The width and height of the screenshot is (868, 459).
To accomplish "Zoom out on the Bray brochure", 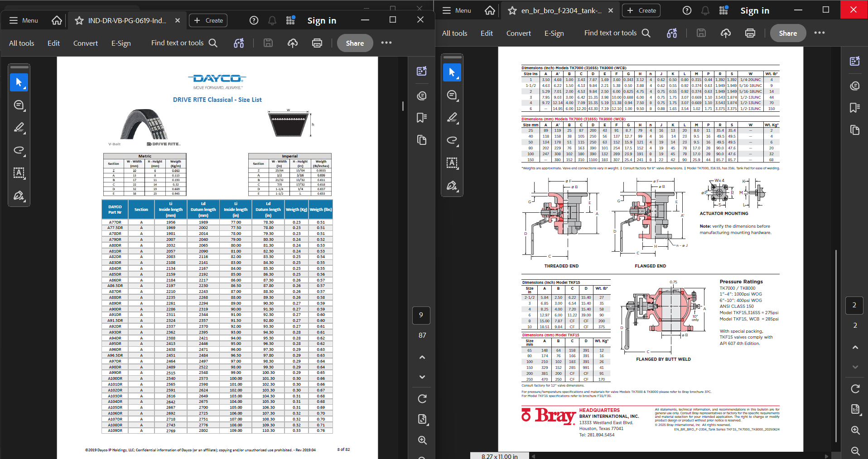I will (855, 451).
